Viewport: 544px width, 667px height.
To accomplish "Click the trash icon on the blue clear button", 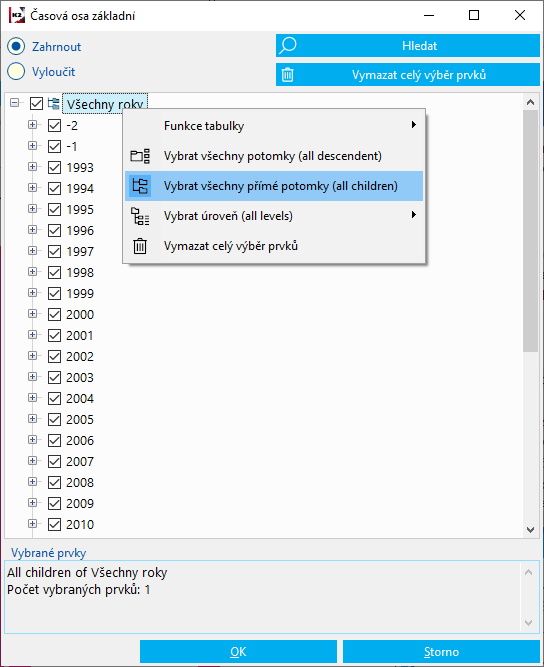I will click(288, 75).
